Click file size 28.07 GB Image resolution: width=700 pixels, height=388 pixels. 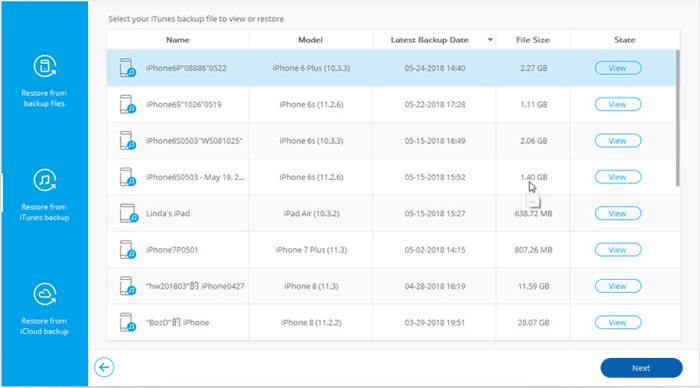pos(533,322)
